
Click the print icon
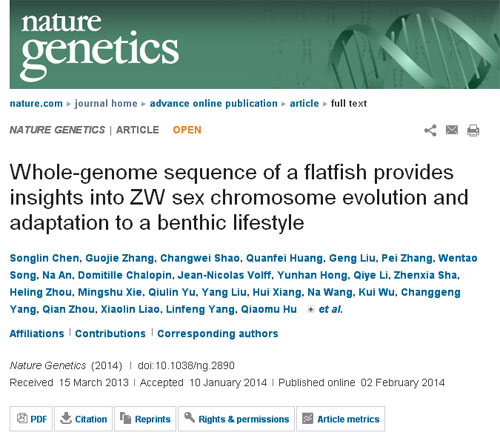pyautogui.click(x=473, y=130)
